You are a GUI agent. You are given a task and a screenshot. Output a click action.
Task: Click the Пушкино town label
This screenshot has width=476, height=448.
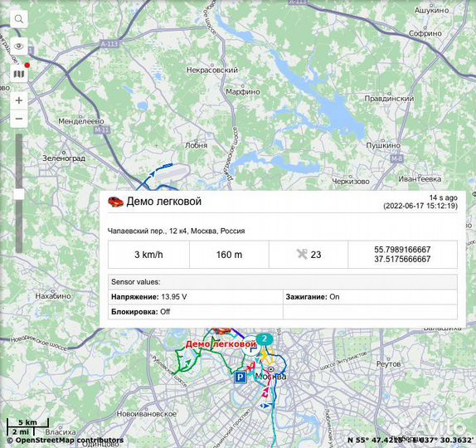pyautogui.click(x=383, y=145)
